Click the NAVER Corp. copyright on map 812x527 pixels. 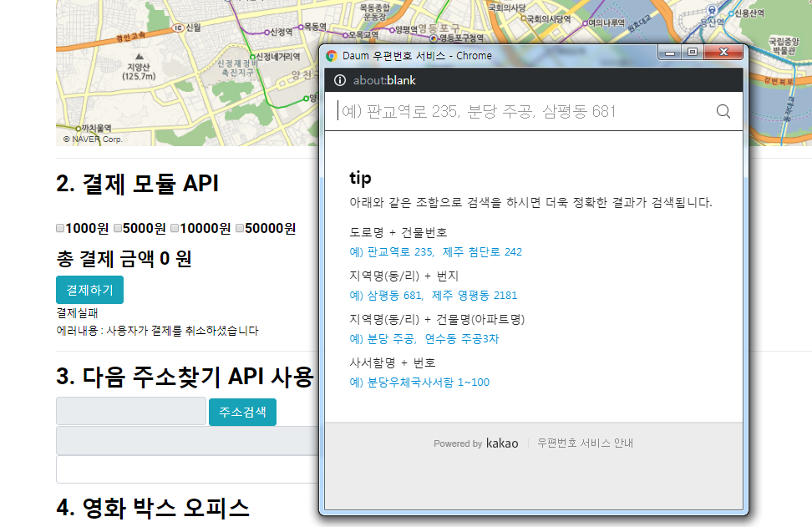93,139
